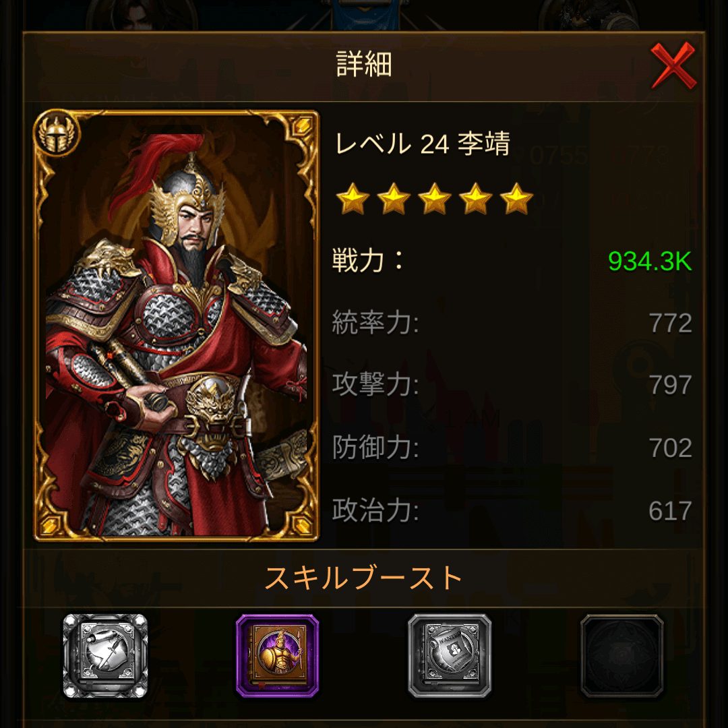Click the fifth gold star rating

(x=516, y=199)
